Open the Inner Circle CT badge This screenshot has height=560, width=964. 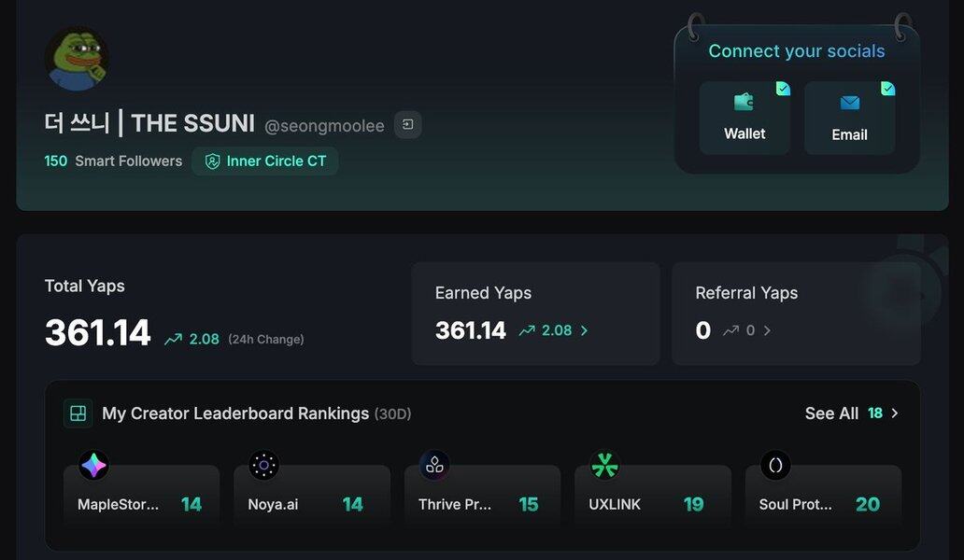click(265, 161)
